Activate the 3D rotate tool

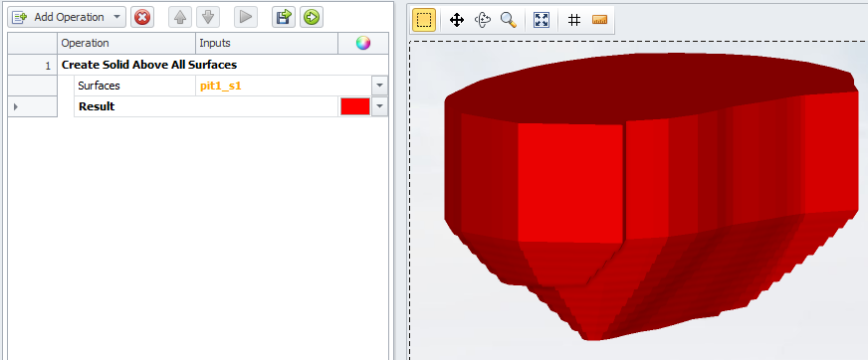pyautogui.click(x=483, y=21)
